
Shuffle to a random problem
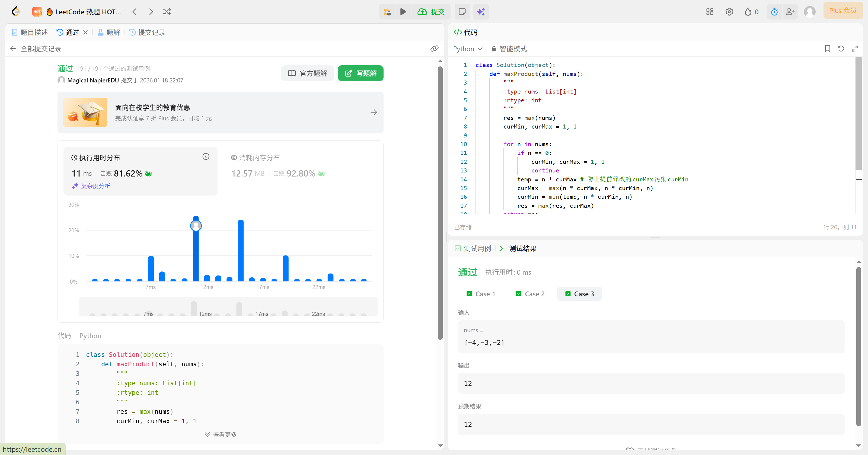tap(167, 12)
